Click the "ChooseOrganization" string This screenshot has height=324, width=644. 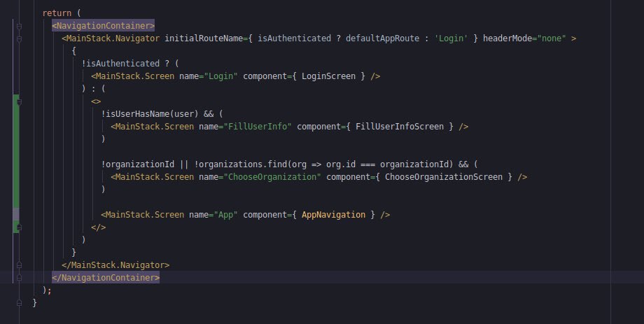[272, 177]
